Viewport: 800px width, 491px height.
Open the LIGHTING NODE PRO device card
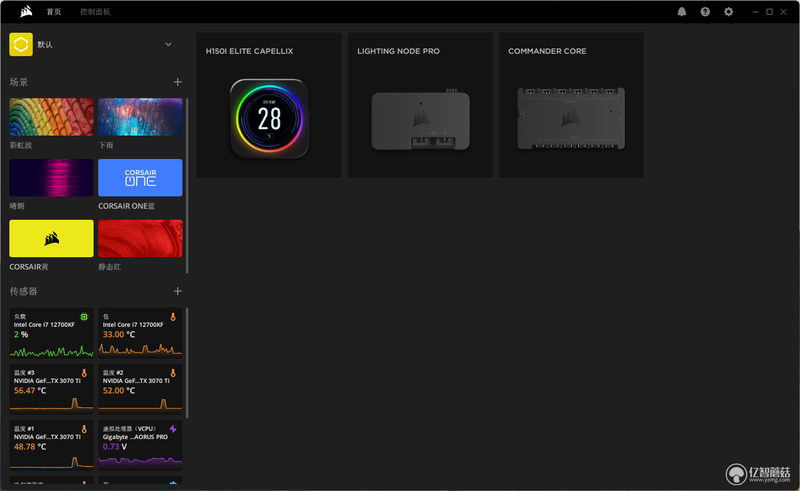420,105
